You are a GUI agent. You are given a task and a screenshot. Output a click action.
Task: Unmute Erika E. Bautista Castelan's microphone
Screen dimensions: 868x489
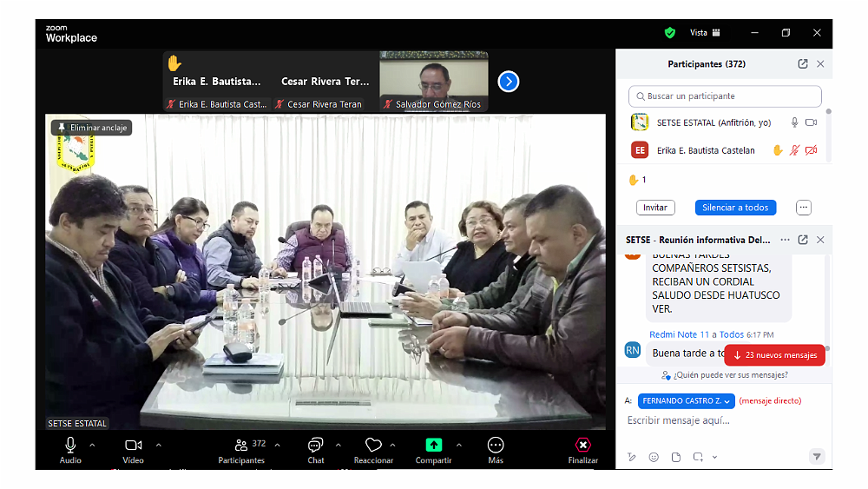point(793,150)
